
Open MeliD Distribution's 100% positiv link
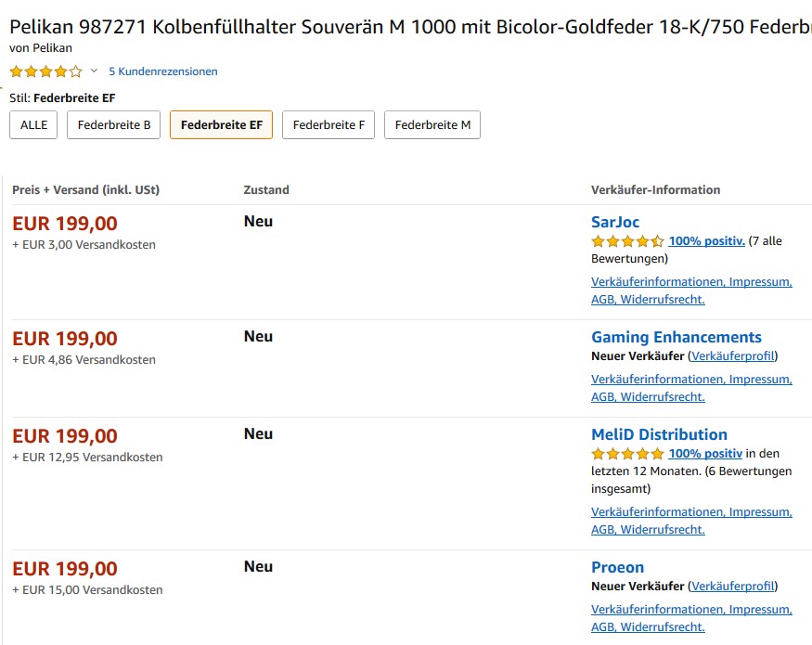[x=705, y=453]
